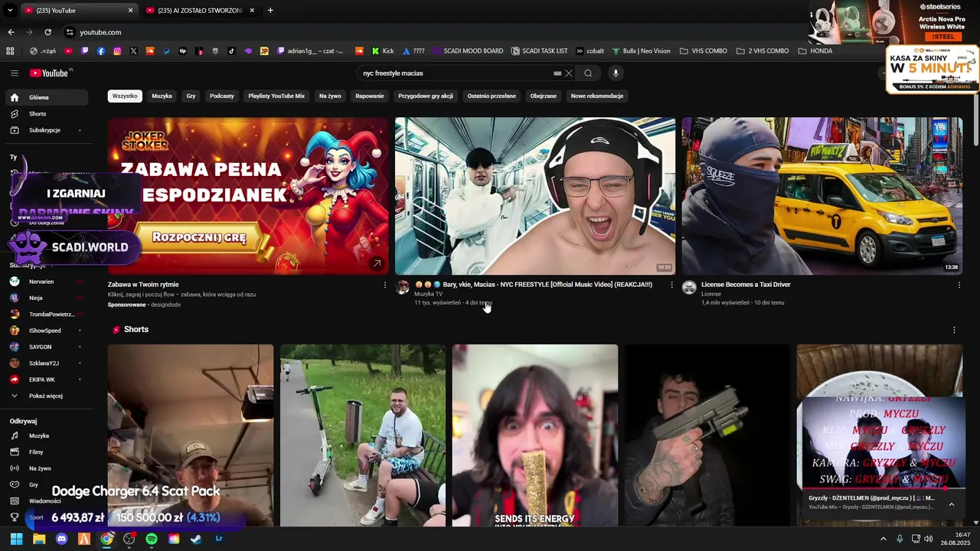Select the Na żywo filter chip
This screenshot has height=551, width=980.
330,96
